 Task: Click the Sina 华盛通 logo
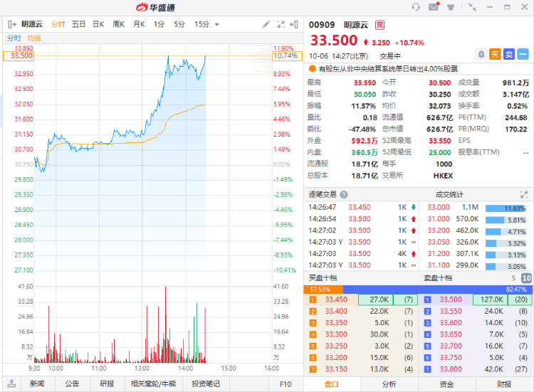pyautogui.click(x=155, y=7)
